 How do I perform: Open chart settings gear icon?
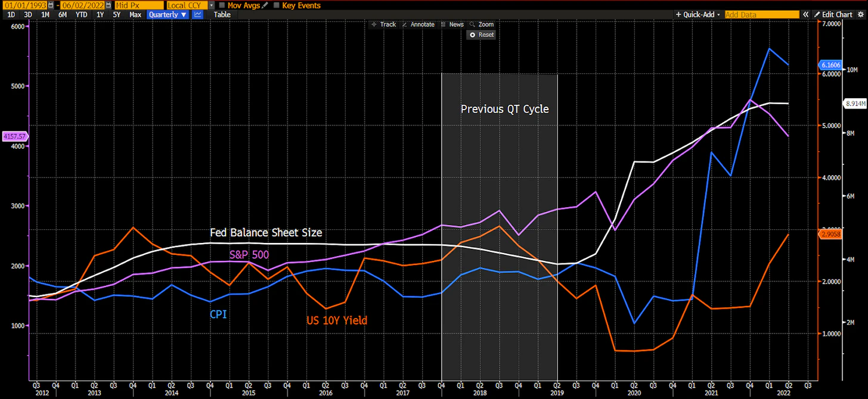tap(862, 14)
